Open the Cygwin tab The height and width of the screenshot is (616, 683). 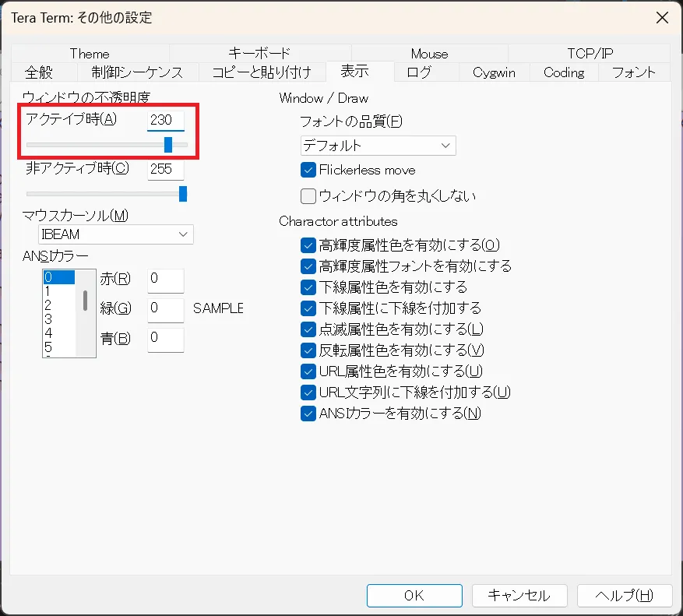point(494,72)
